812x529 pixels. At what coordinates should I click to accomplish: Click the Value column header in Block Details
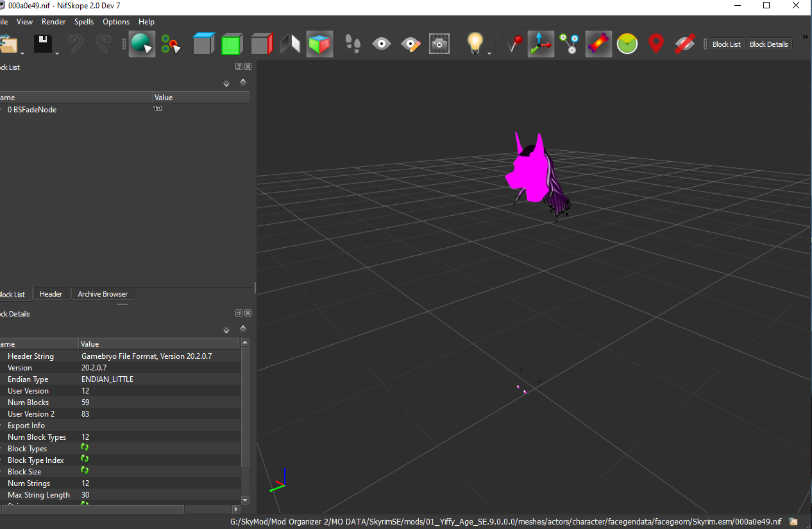coord(160,344)
